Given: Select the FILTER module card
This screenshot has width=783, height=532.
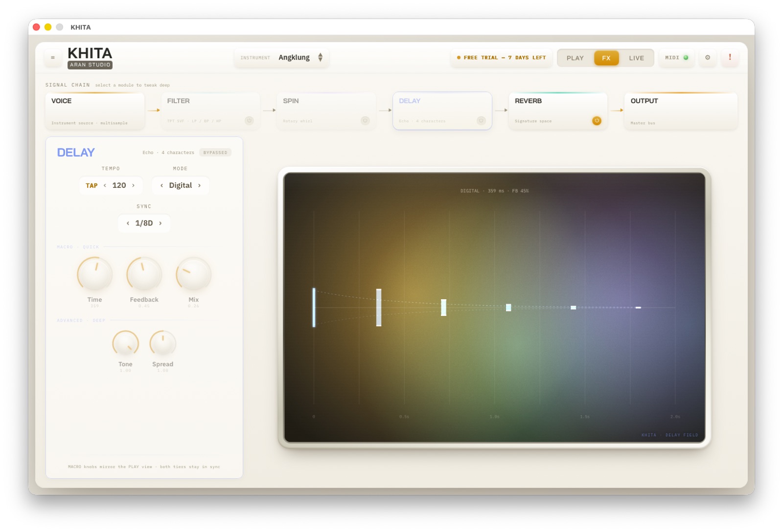Looking at the screenshot, I should [x=210, y=111].
